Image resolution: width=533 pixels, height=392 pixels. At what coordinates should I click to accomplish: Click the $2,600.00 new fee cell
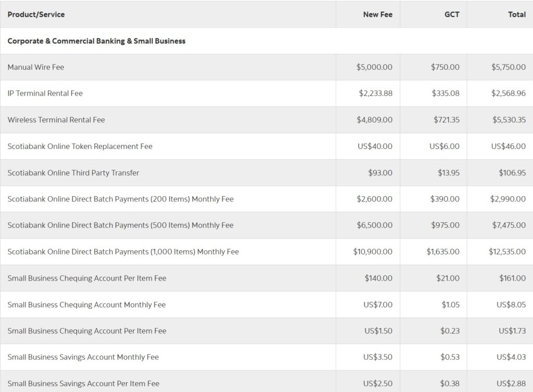coord(374,199)
